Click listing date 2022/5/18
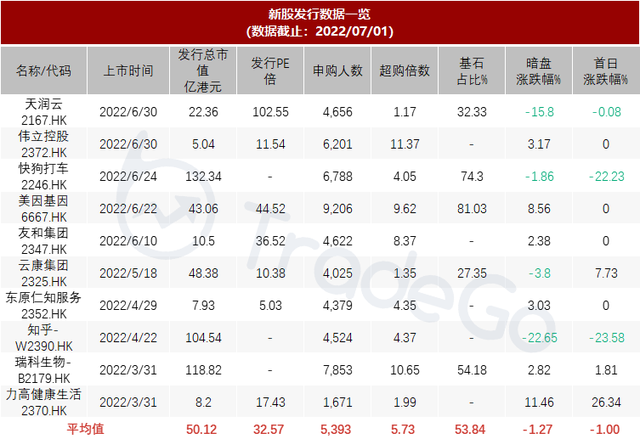The image size is (640, 439). (x=128, y=273)
